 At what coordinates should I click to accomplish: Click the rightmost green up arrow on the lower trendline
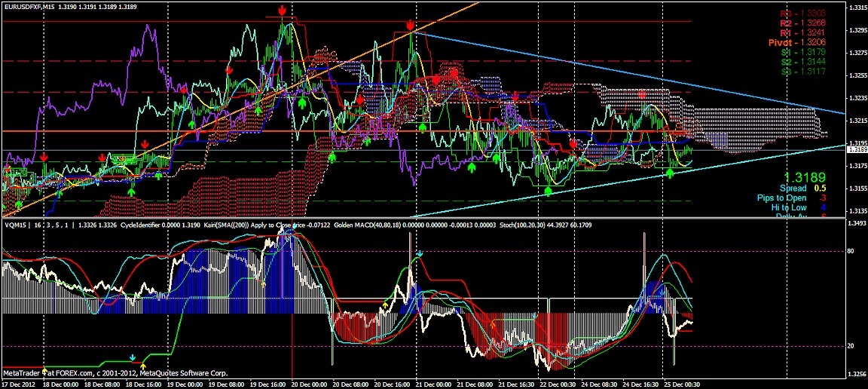(x=670, y=173)
